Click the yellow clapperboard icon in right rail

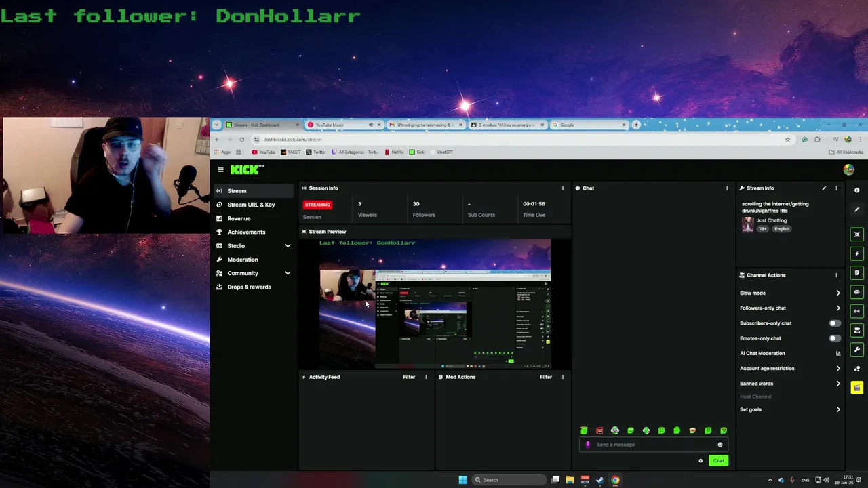(857, 388)
